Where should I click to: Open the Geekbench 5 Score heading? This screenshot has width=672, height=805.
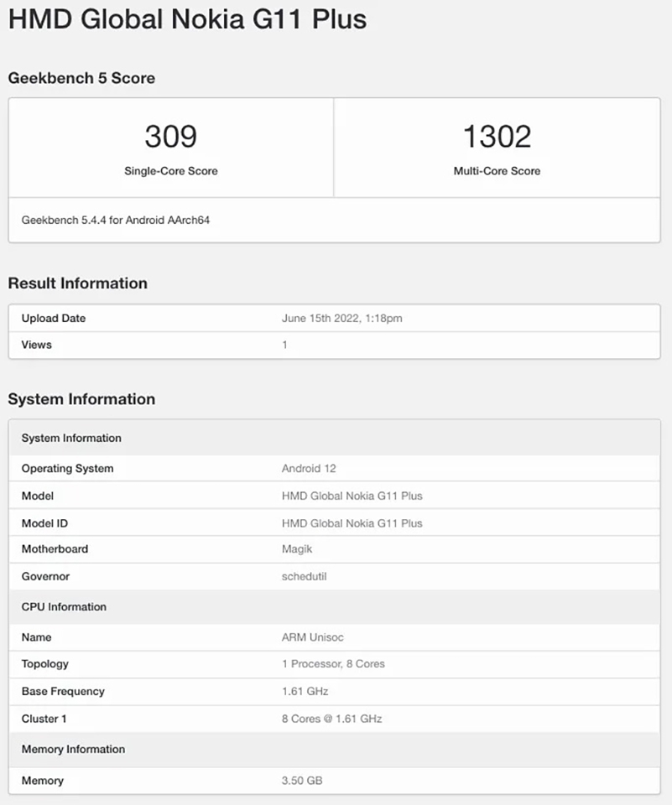[x=81, y=78]
